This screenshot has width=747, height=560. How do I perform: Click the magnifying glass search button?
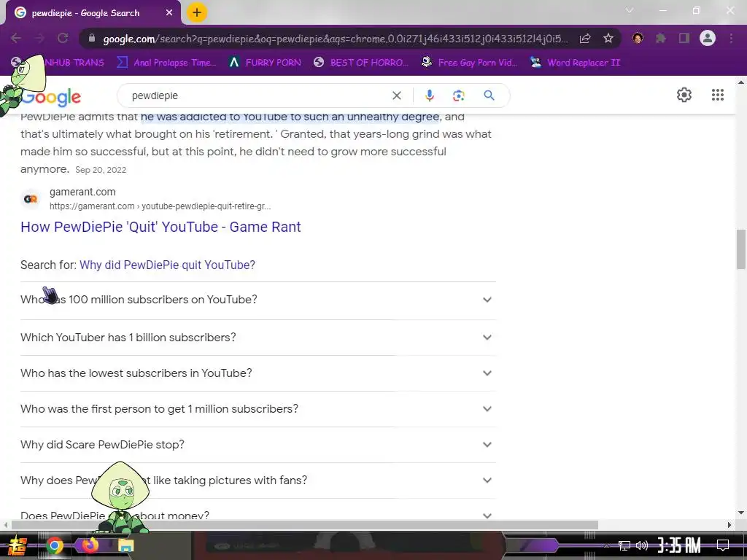(x=489, y=96)
